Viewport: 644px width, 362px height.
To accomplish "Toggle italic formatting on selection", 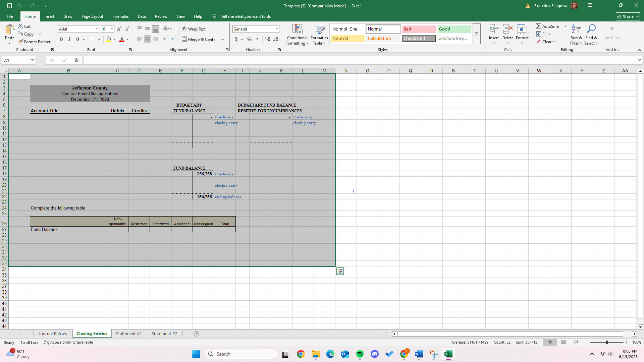I will coord(69,39).
